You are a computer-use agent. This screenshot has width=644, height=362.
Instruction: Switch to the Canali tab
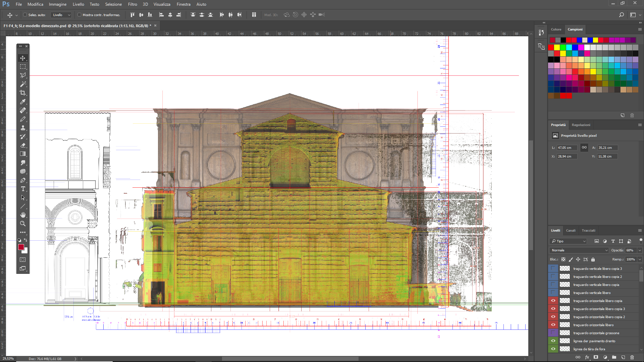tap(571, 231)
